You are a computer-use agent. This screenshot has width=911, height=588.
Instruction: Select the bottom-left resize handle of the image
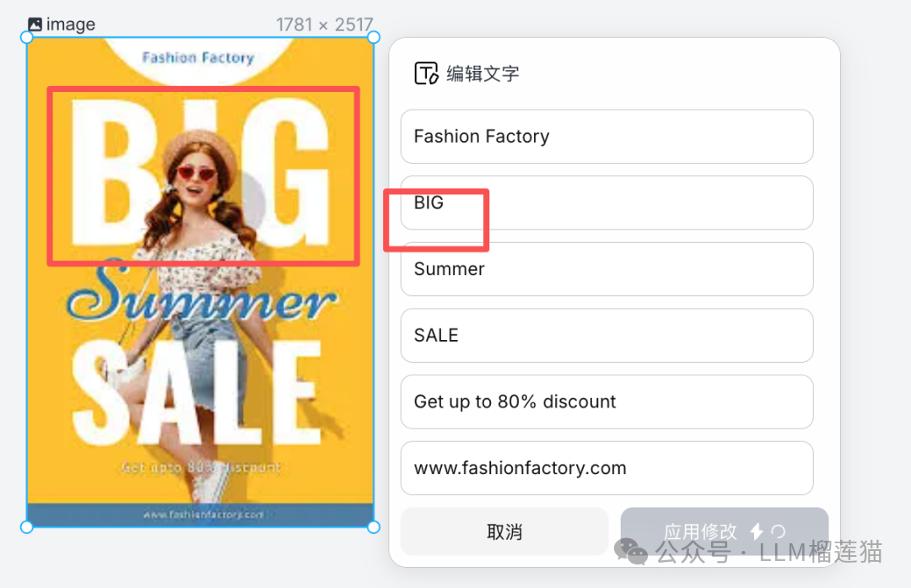pyautogui.click(x=26, y=527)
